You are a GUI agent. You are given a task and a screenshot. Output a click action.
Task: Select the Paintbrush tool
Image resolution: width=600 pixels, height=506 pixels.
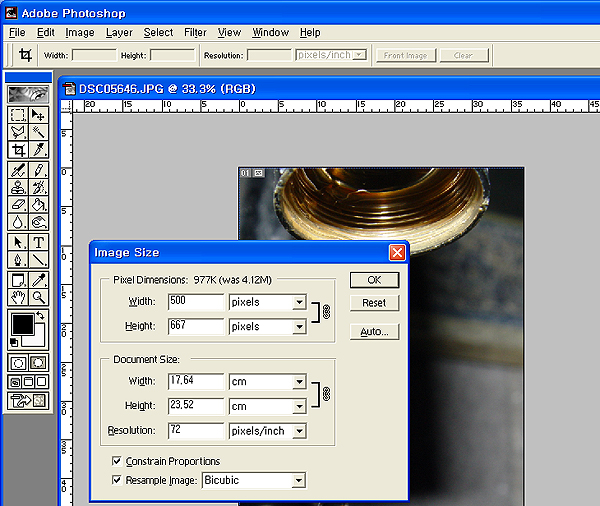[38, 170]
